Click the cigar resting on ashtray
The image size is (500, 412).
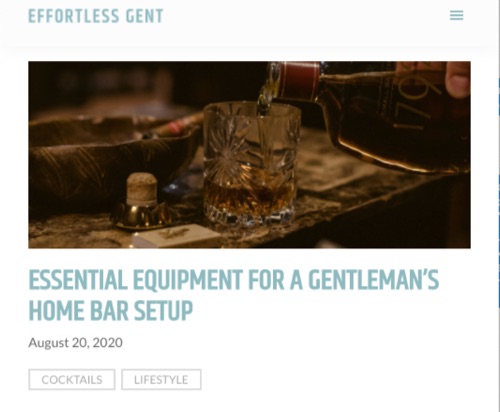[173, 126]
